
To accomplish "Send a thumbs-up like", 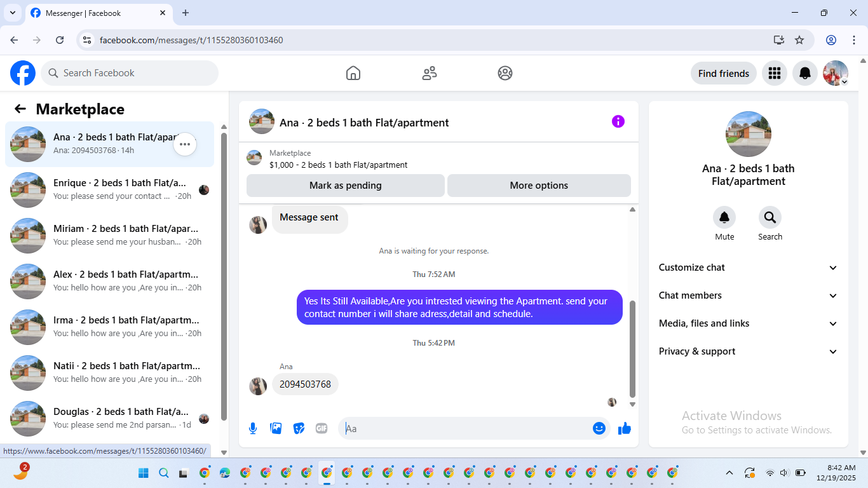I will pos(625,428).
